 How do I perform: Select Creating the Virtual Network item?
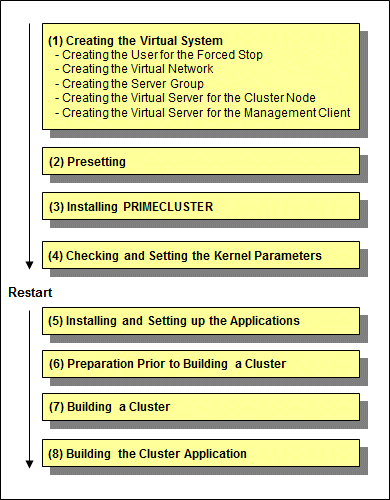click(x=134, y=69)
